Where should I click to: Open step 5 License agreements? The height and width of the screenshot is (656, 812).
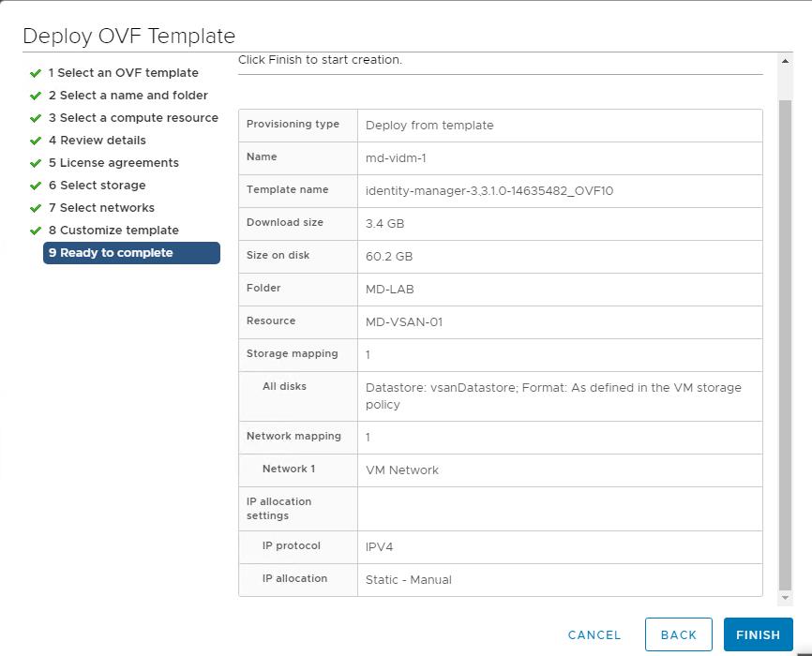(113, 162)
